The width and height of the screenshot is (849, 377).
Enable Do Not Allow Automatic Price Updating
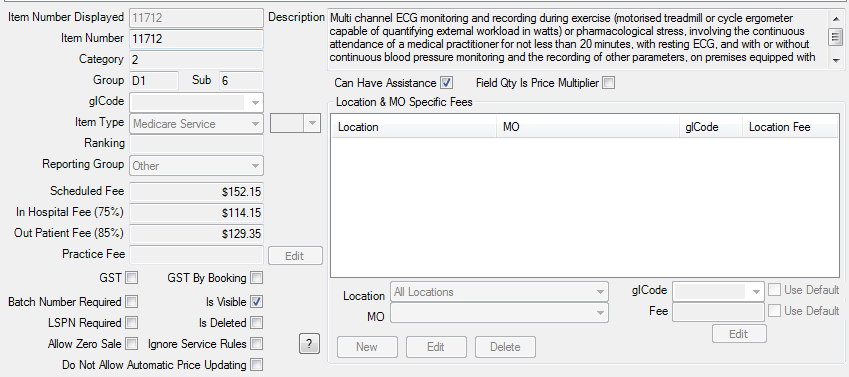tap(257, 365)
